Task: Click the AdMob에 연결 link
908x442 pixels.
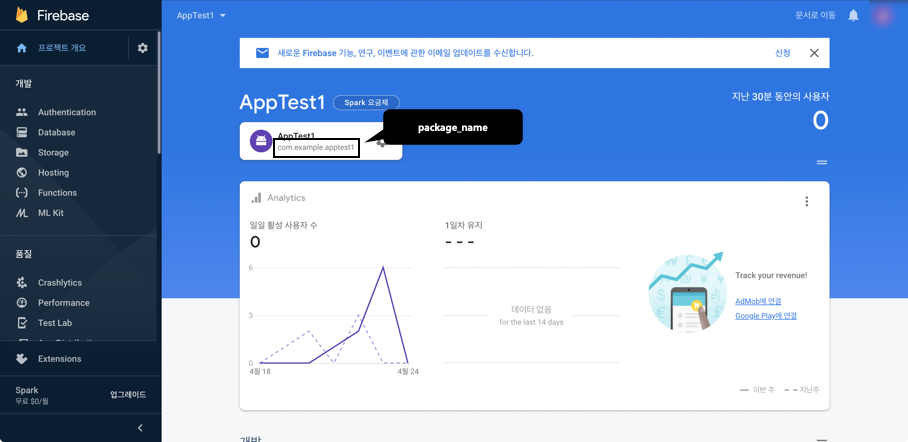Action: point(758,301)
